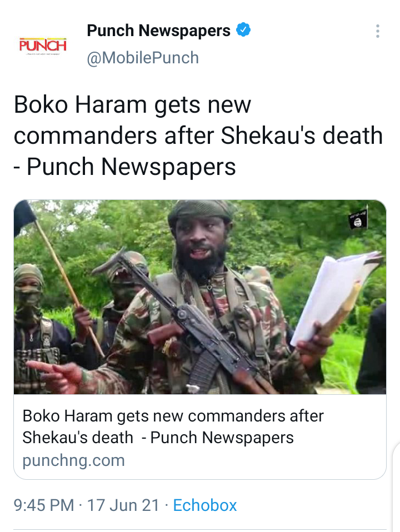Viewport: 400px width, 532px height.
Task: Tap the PUNCH logo profile avatar
Action: point(43,44)
